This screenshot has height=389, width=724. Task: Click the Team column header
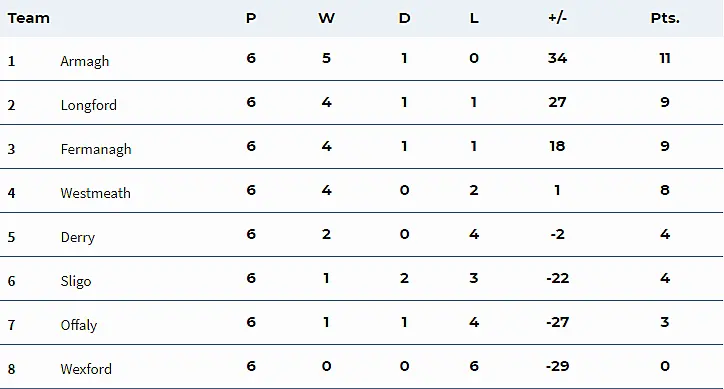point(28,18)
